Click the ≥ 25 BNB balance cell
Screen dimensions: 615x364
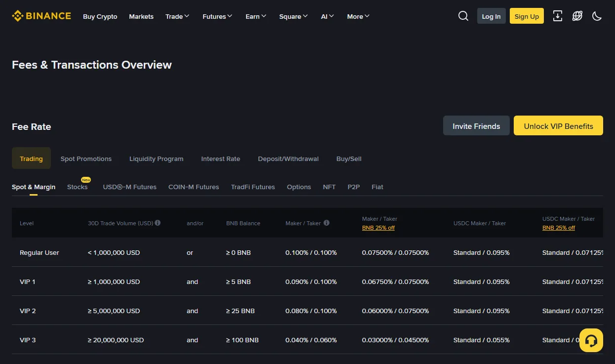(x=241, y=311)
